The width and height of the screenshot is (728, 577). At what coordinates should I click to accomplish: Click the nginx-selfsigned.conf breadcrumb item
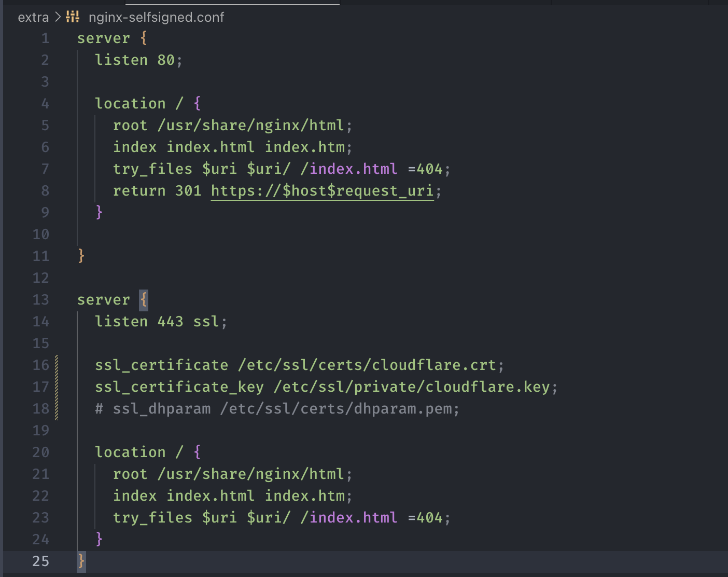click(156, 17)
